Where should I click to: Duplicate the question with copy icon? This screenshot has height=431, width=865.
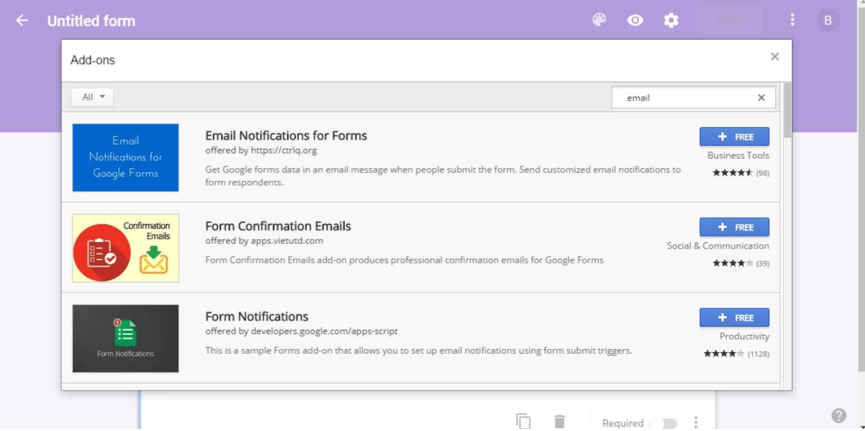523,422
